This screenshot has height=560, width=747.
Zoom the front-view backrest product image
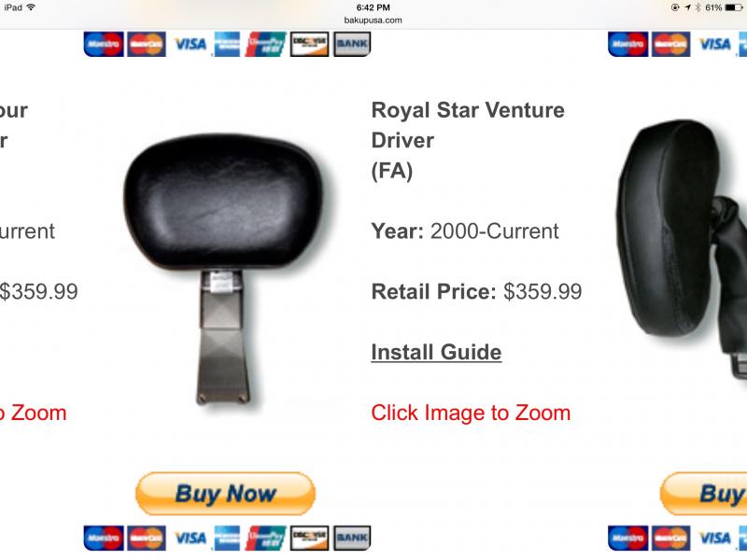(x=225, y=269)
